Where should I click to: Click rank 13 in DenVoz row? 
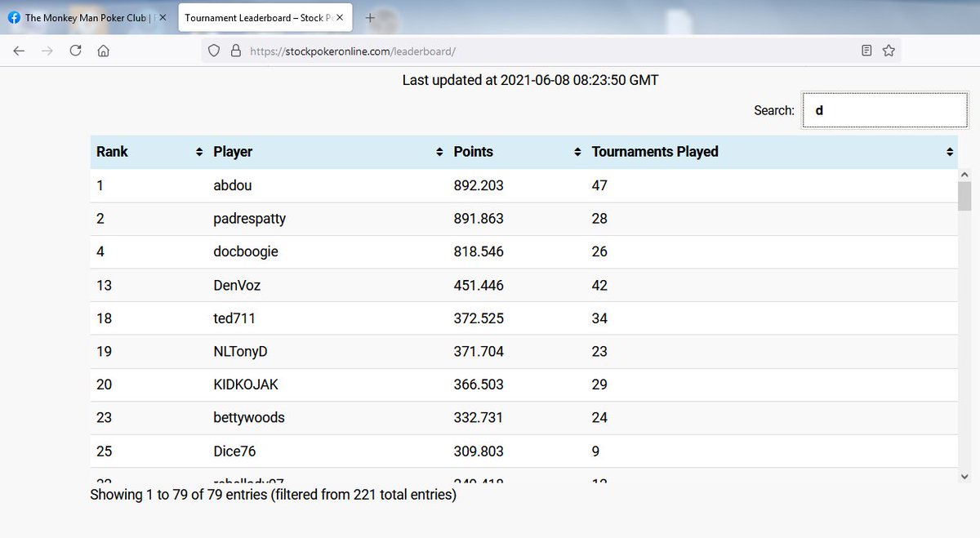104,285
